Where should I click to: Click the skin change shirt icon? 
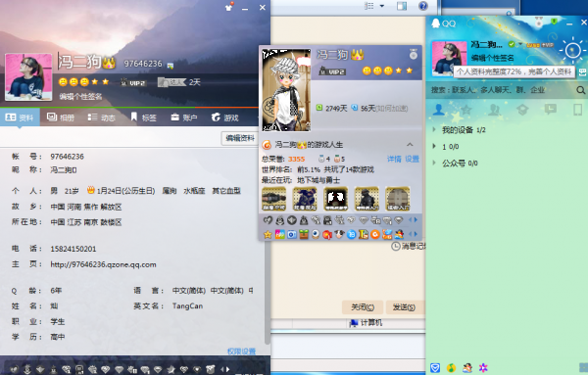pos(228,7)
